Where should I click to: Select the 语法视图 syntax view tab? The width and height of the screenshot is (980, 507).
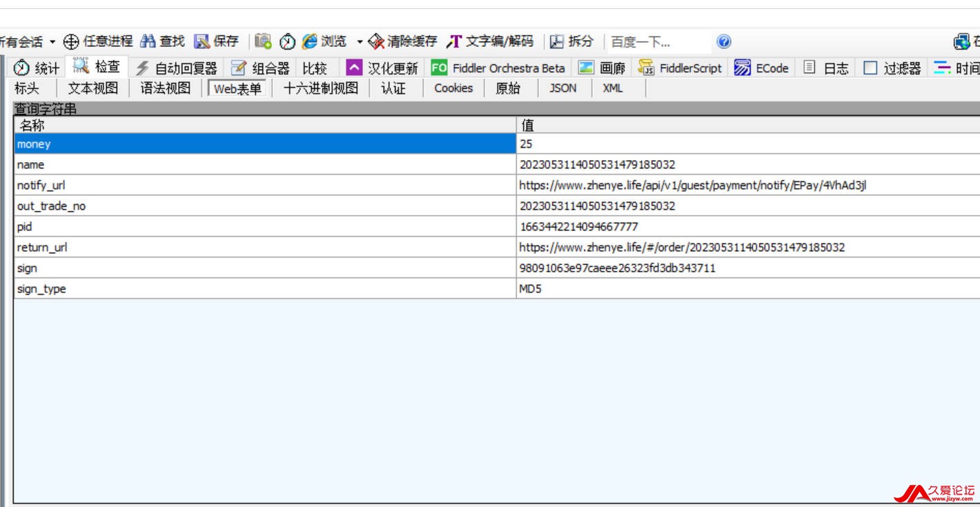[x=166, y=88]
